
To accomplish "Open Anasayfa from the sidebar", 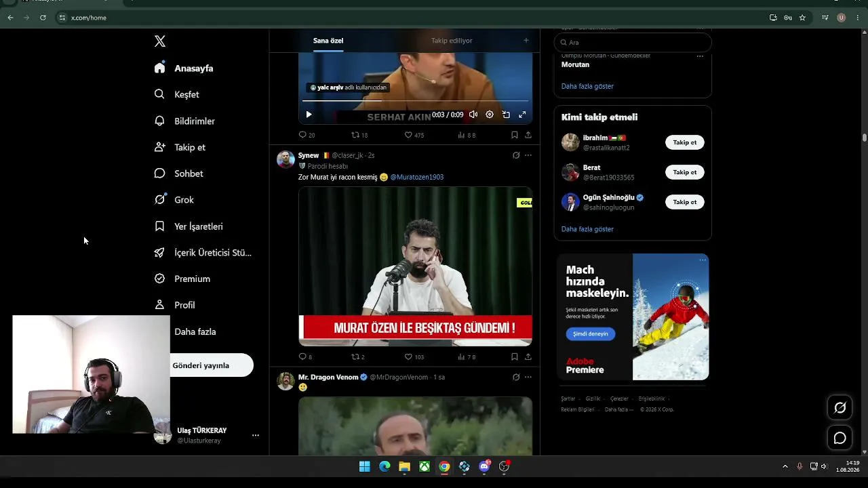I will (x=184, y=68).
